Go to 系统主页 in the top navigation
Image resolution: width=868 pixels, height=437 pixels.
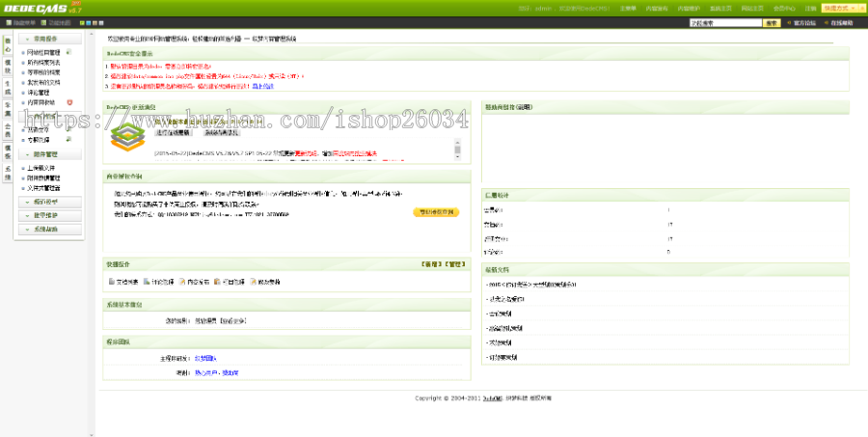720,9
